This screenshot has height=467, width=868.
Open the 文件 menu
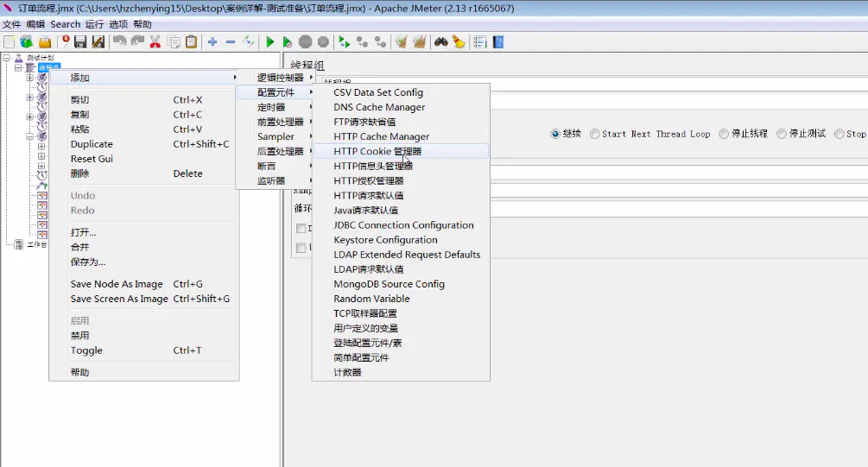point(11,24)
